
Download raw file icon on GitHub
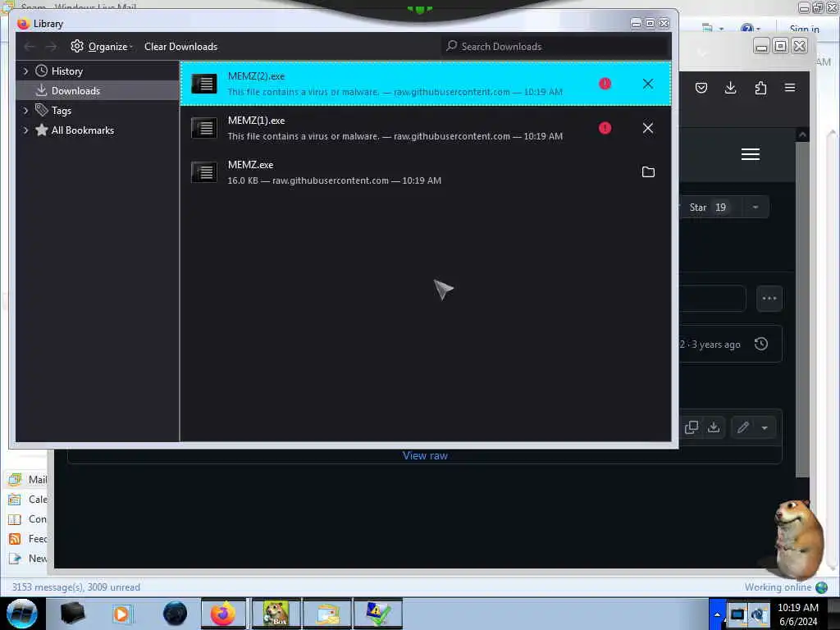pyautogui.click(x=714, y=427)
